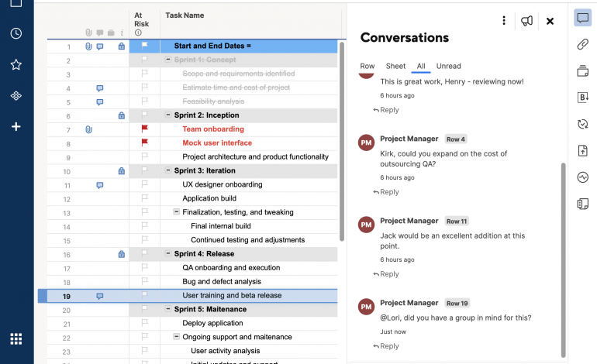597x364 pixels.
Task: Open comment bubble on row 1
Action: [100, 46]
